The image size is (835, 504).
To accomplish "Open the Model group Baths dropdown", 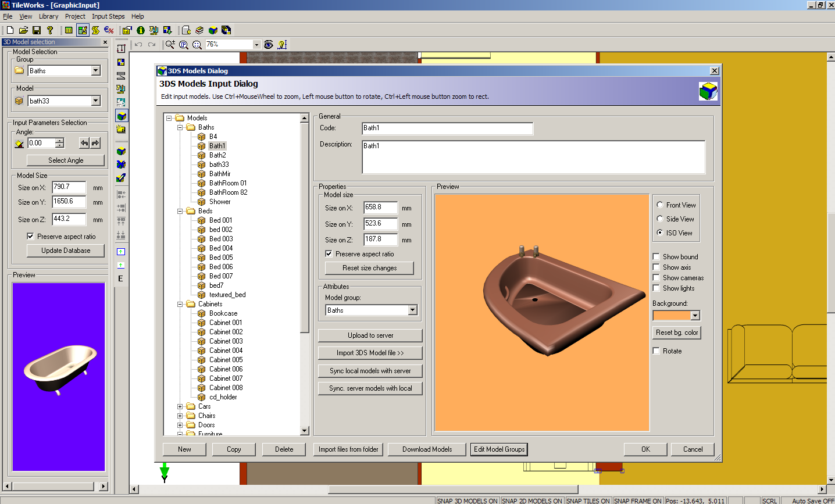I will click(x=412, y=310).
